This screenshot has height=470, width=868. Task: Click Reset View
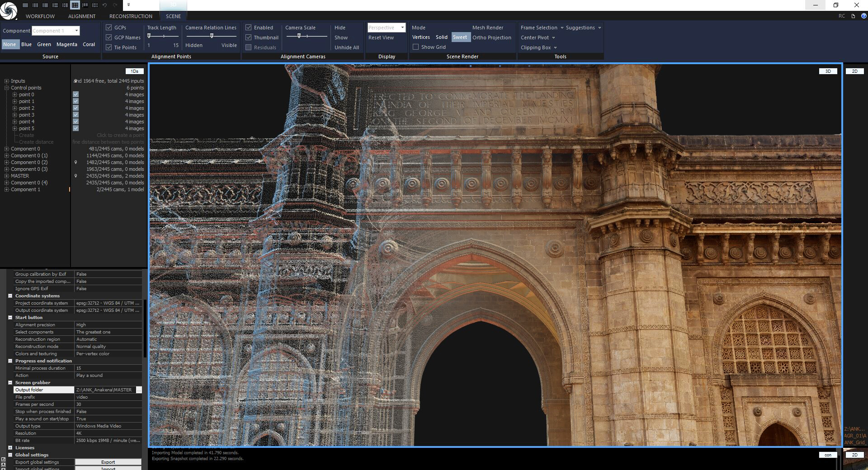click(x=381, y=38)
